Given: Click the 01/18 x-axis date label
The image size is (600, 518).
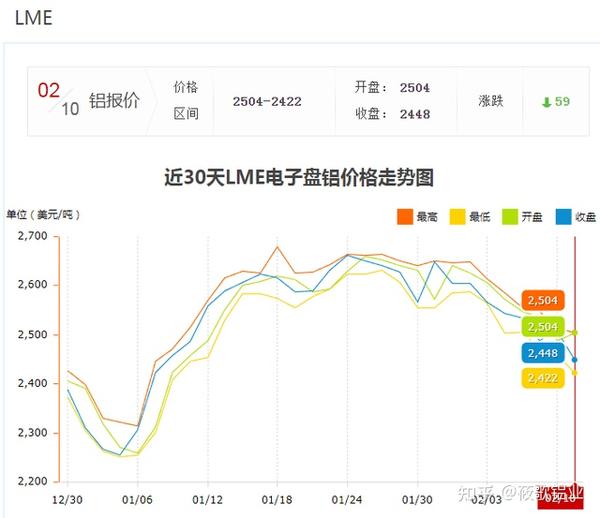Looking at the screenshot, I should coord(277,500).
